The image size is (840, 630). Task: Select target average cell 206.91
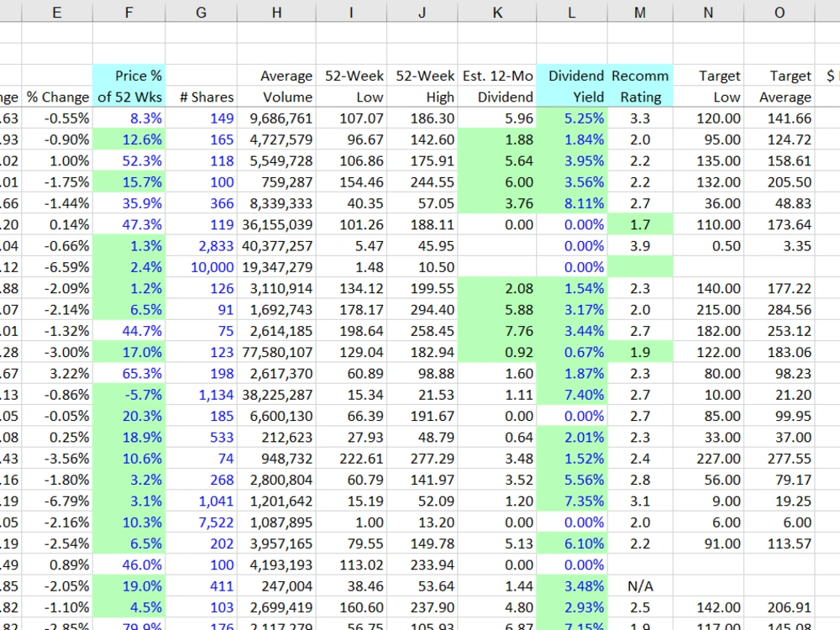click(x=780, y=607)
